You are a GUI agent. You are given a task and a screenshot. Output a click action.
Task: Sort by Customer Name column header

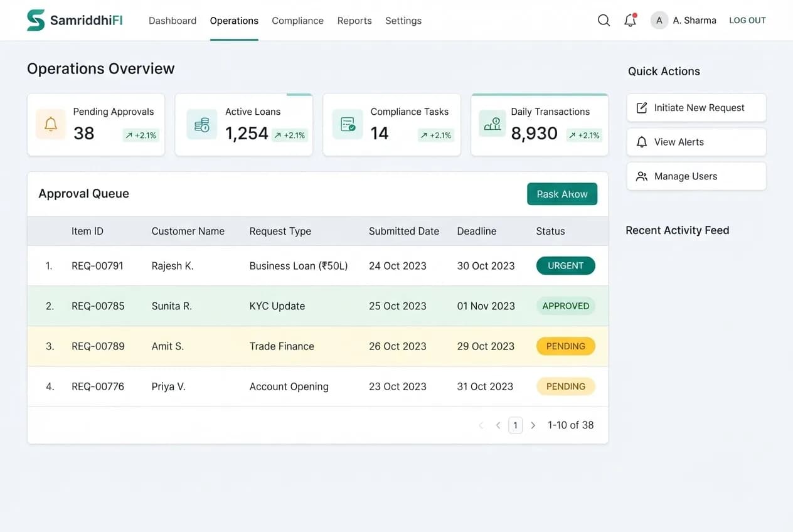coord(188,231)
